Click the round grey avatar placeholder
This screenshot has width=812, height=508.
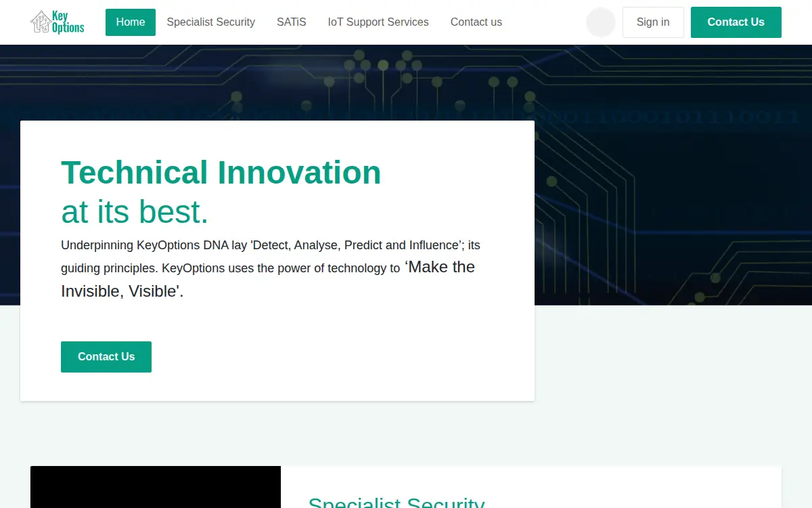(601, 22)
